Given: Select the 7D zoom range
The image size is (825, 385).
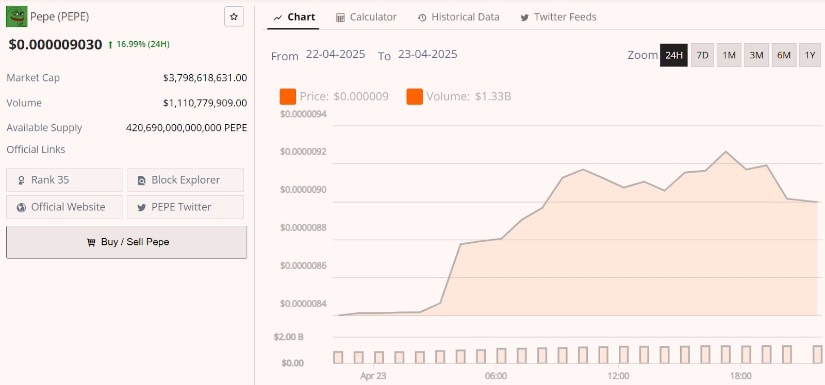Looking at the screenshot, I should click(x=702, y=55).
